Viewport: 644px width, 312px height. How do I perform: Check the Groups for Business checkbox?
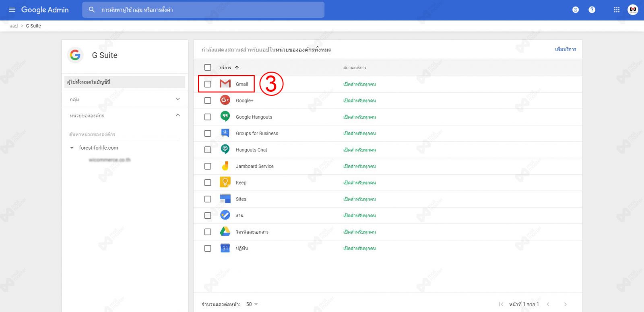click(x=208, y=133)
